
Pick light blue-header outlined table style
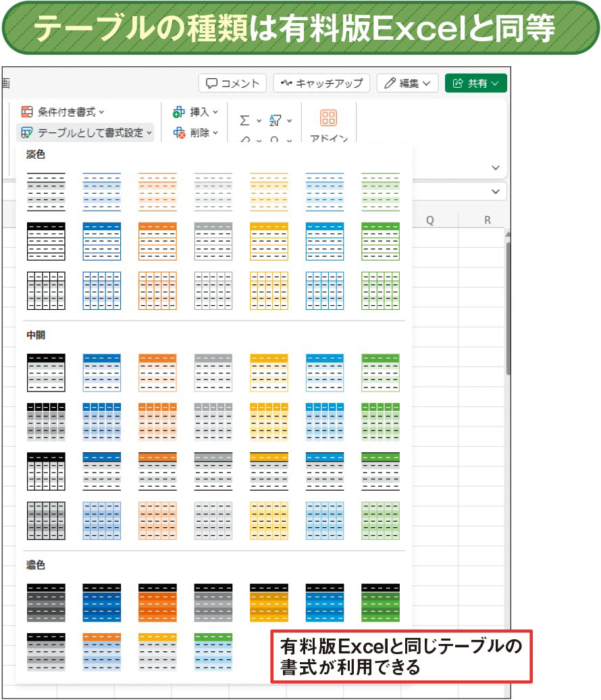(102, 242)
